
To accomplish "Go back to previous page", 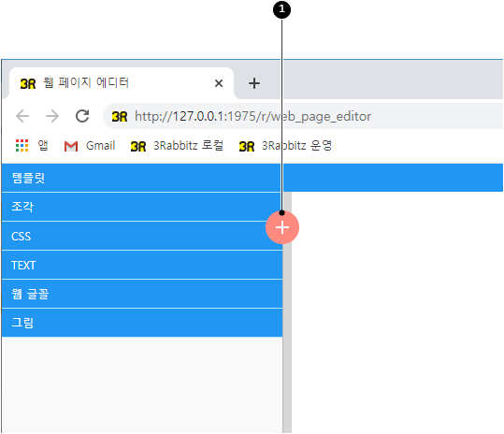I will [x=22, y=116].
